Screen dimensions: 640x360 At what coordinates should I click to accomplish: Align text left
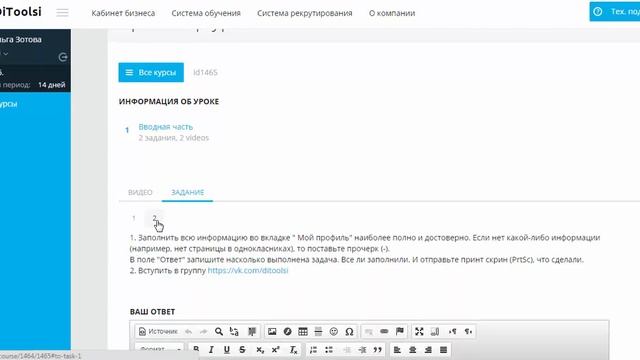point(397,350)
